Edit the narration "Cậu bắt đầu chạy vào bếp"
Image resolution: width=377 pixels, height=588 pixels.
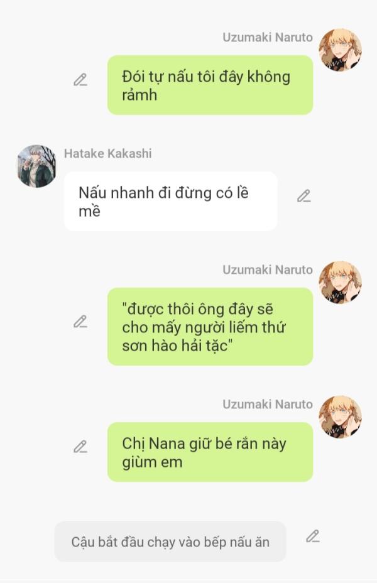pyautogui.click(x=313, y=536)
